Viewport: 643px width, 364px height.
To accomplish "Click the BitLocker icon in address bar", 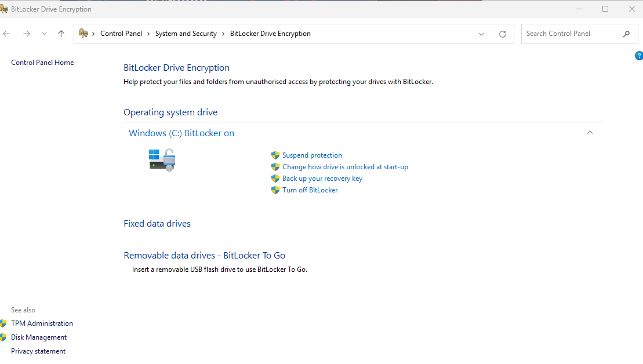I will (83, 33).
